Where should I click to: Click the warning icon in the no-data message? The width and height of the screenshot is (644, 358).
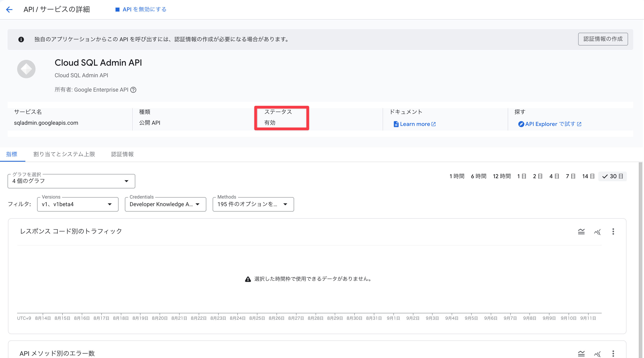pyautogui.click(x=248, y=279)
